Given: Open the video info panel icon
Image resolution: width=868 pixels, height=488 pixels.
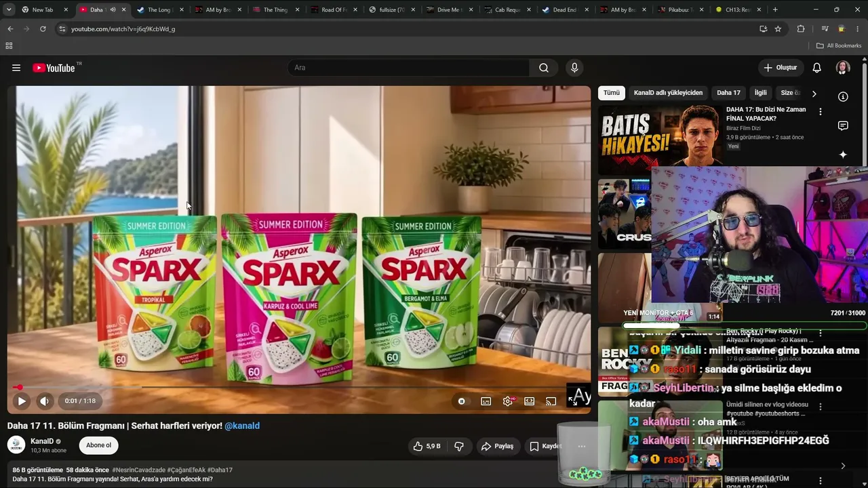Looking at the screenshot, I should (843, 97).
